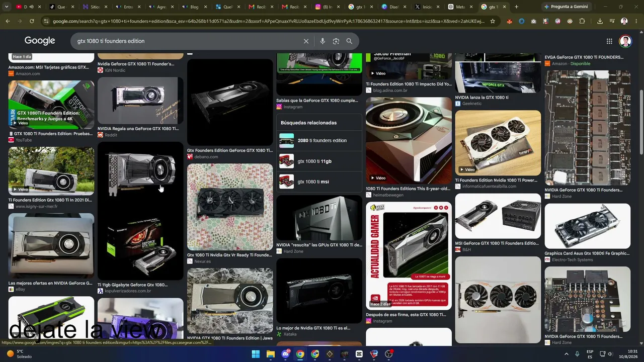Open OBS Studio from the taskbar
The height and width of the screenshot is (362, 644).
click(388, 354)
